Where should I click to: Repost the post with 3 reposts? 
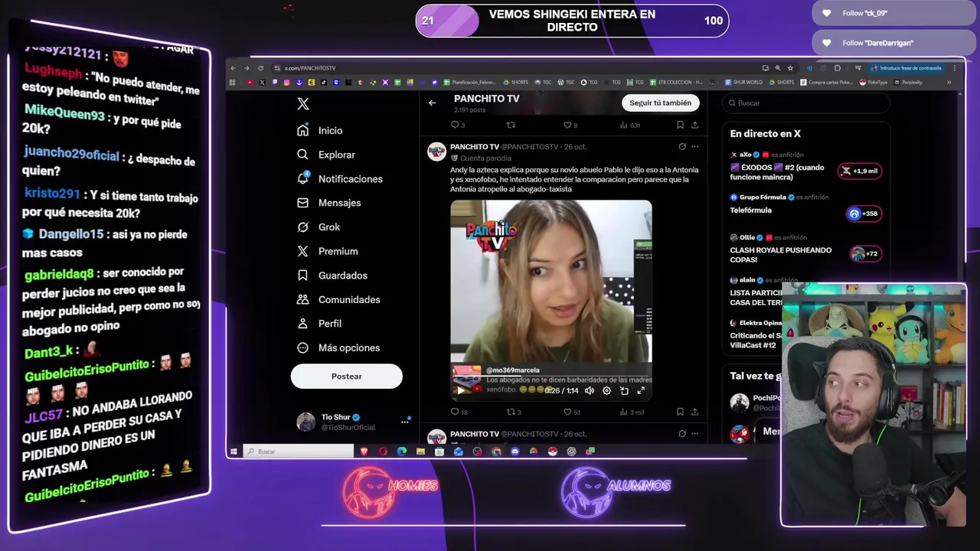(x=514, y=412)
